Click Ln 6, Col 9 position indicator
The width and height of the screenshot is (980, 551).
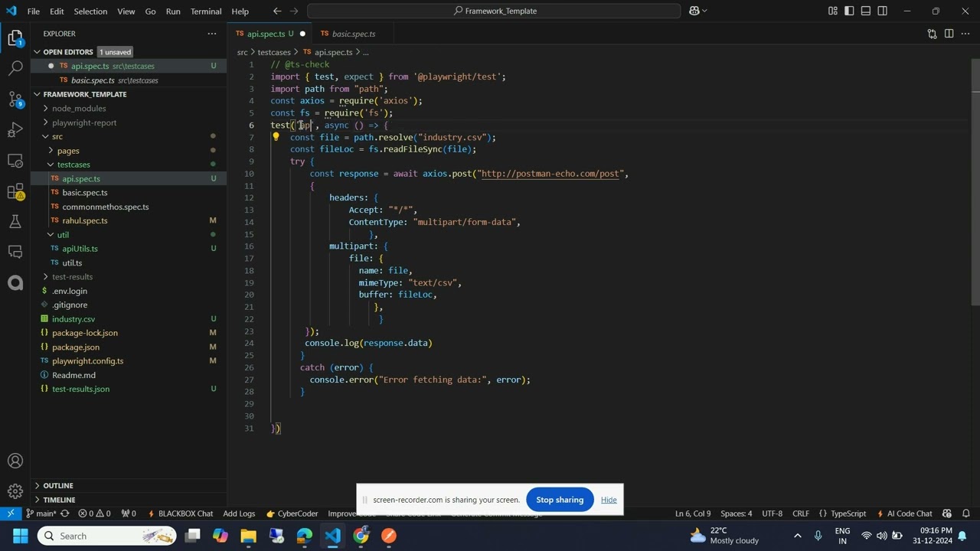point(692,514)
